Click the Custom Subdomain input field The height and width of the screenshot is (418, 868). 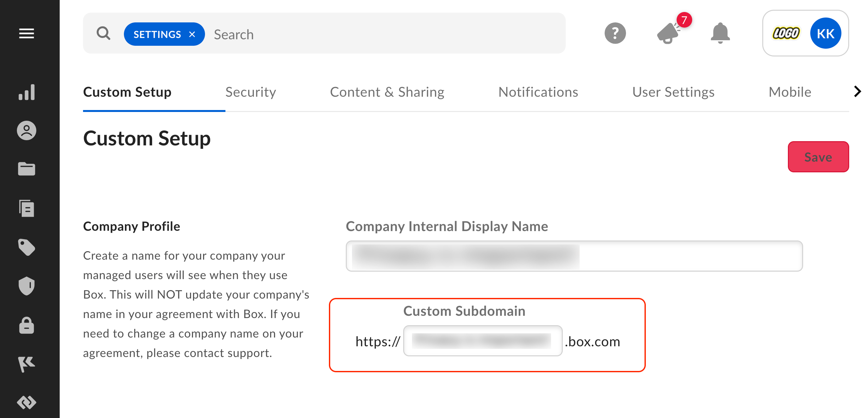482,341
